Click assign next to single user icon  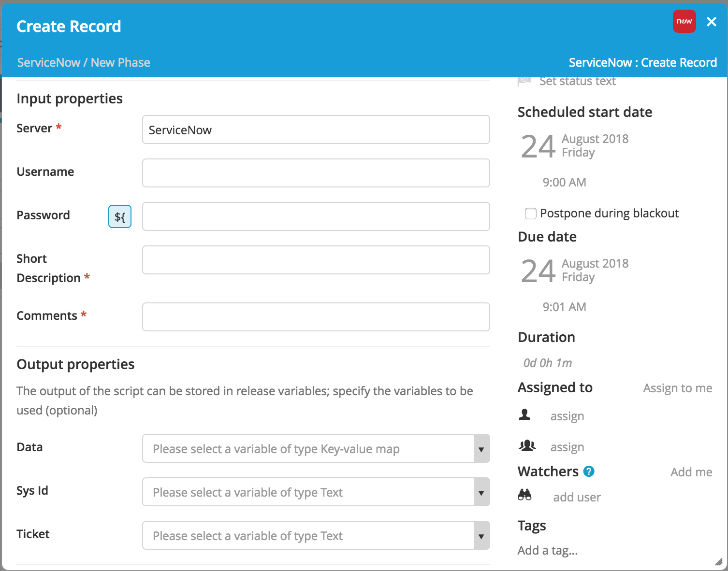coord(567,416)
